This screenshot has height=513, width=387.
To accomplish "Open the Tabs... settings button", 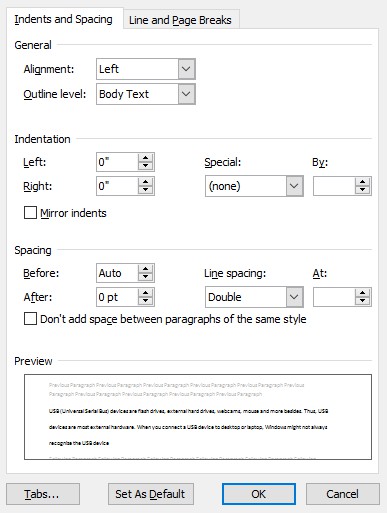I will [x=43, y=494].
